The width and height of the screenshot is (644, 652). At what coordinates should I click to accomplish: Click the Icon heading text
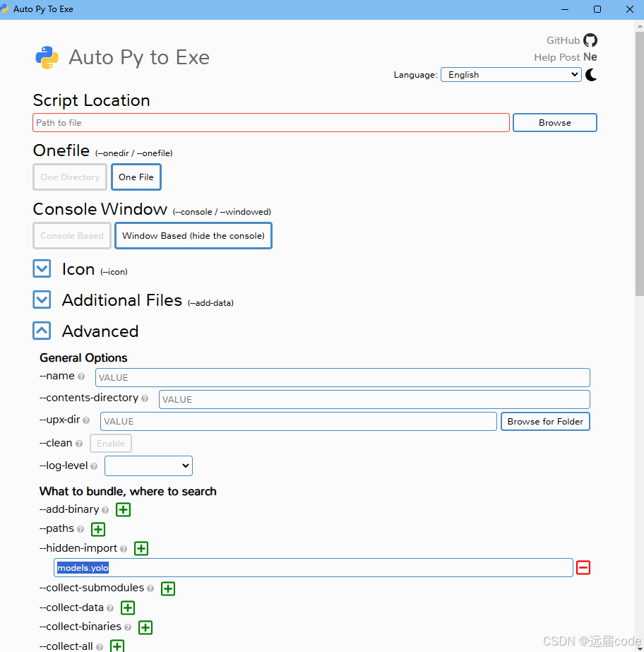(x=78, y=269)
